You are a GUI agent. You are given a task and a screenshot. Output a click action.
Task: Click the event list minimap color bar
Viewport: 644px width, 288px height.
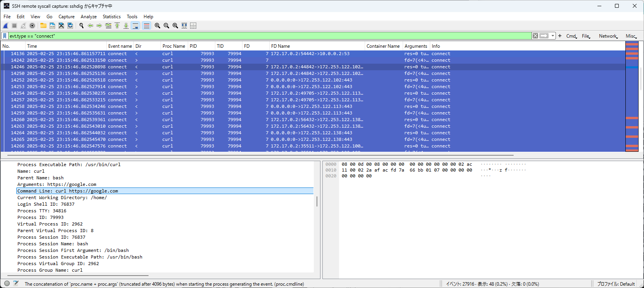click(632, 96)
